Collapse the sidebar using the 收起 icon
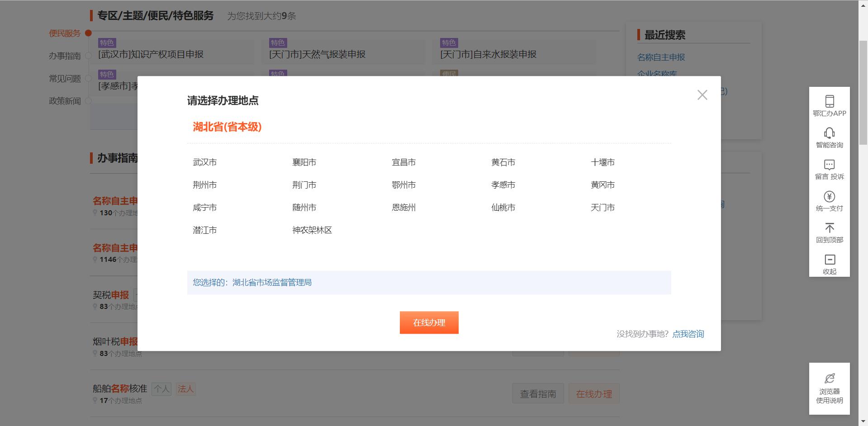Screen dimensions: 868x426 [829, 264]
